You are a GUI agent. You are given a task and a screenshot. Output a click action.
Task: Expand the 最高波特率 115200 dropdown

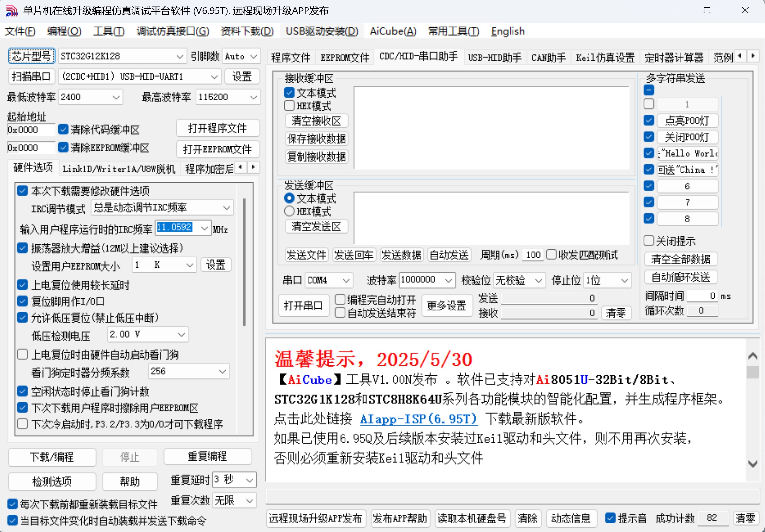253,97
